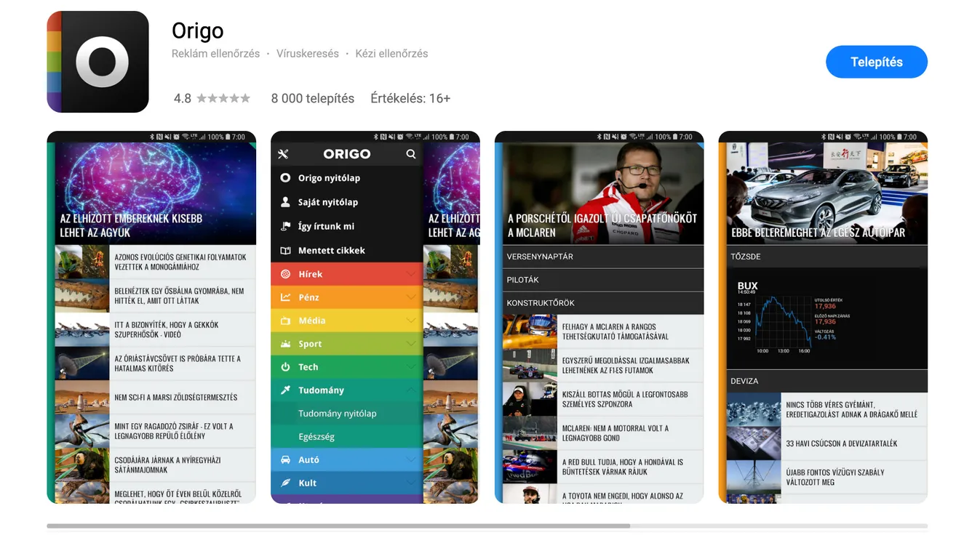This screenshot has height=551, width=980.
Task: Click the wrench settings icon in ORIGO menu
Action: [284, 154]
